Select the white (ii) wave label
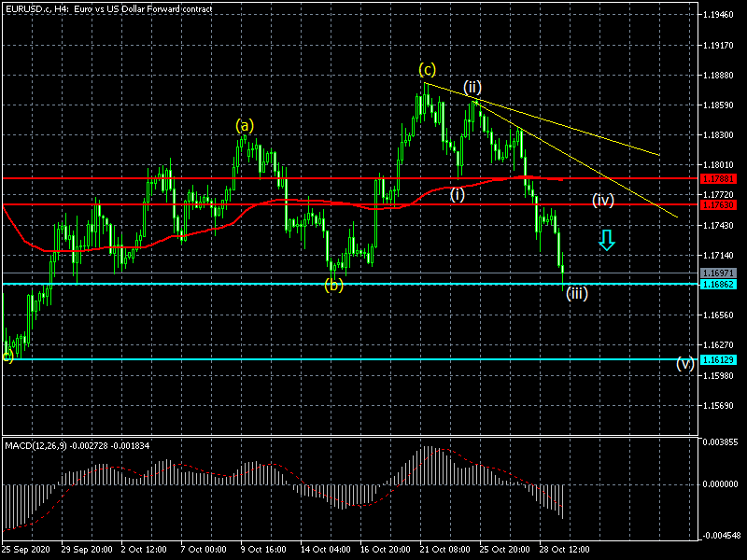Screen dimensions: 747x560 pyautogui.click(x=472, y=87)
